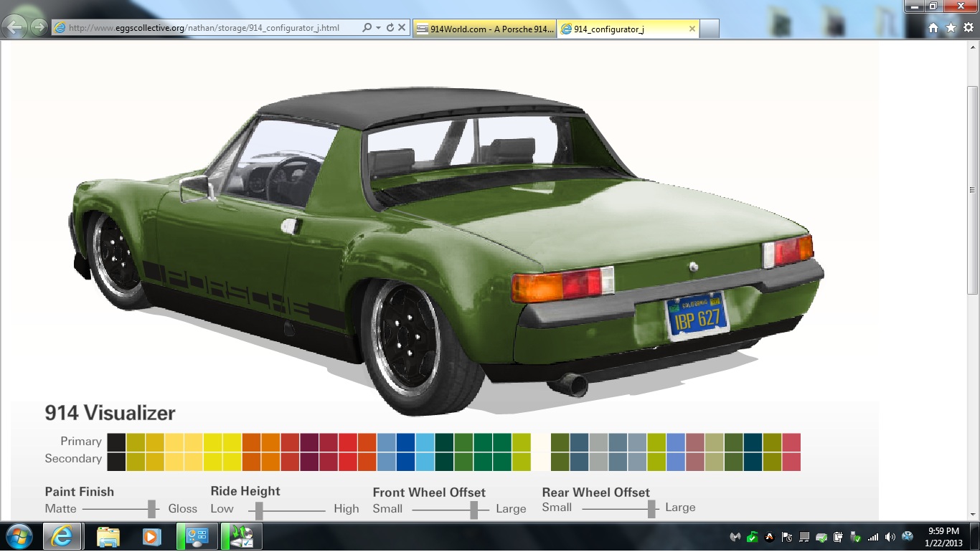Close the 914_configurator_j tab
The width and height of the screenshot is (980, 557).
pos(692,29)
